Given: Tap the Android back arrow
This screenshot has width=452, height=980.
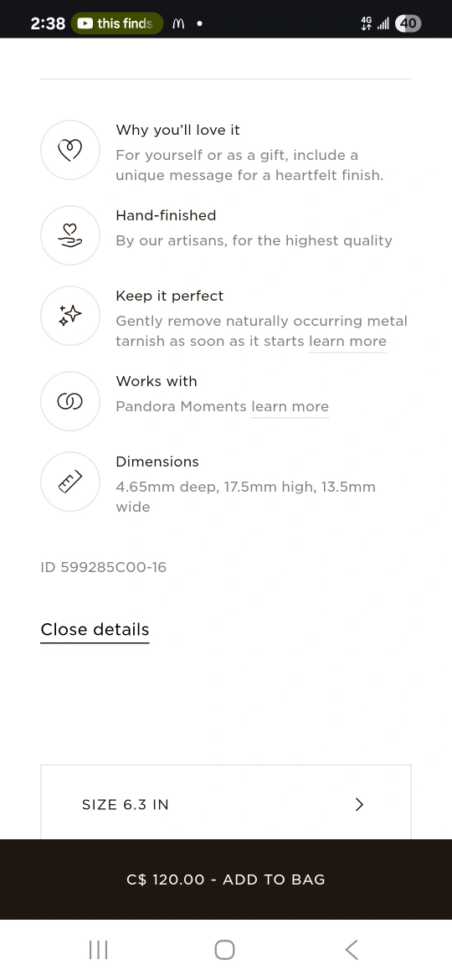Looking at the screenshot, I should (352, 950).
